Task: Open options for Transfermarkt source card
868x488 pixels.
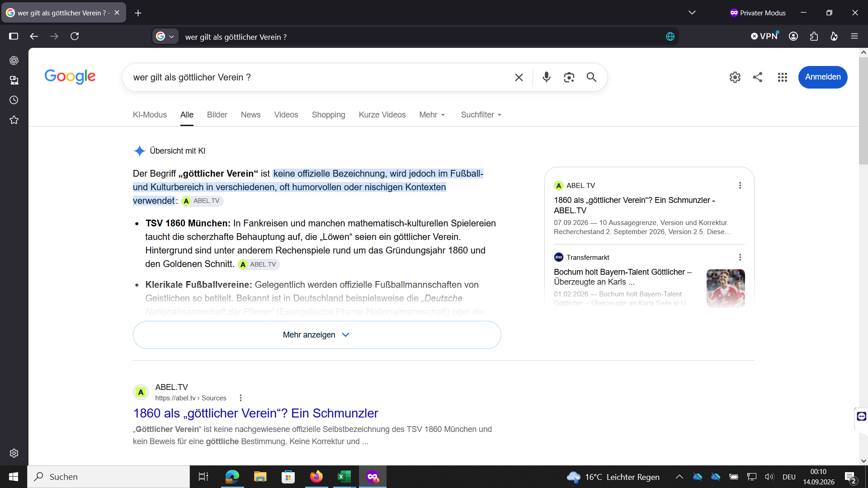Action: pyautogui.click(x=740, y=257)
